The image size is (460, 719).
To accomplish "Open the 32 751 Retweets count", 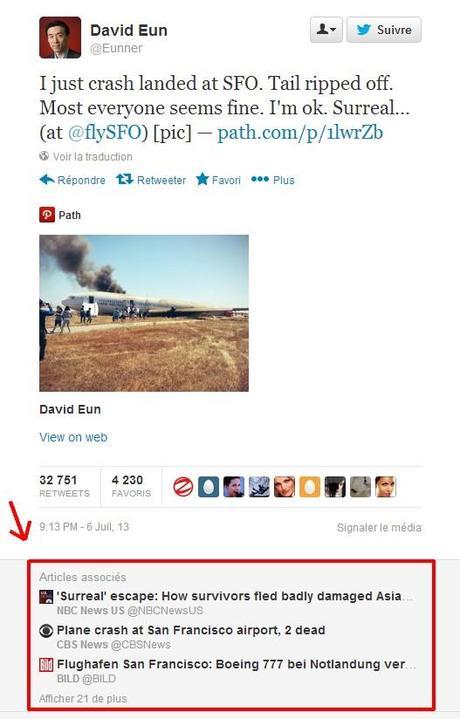I will 65,487.
